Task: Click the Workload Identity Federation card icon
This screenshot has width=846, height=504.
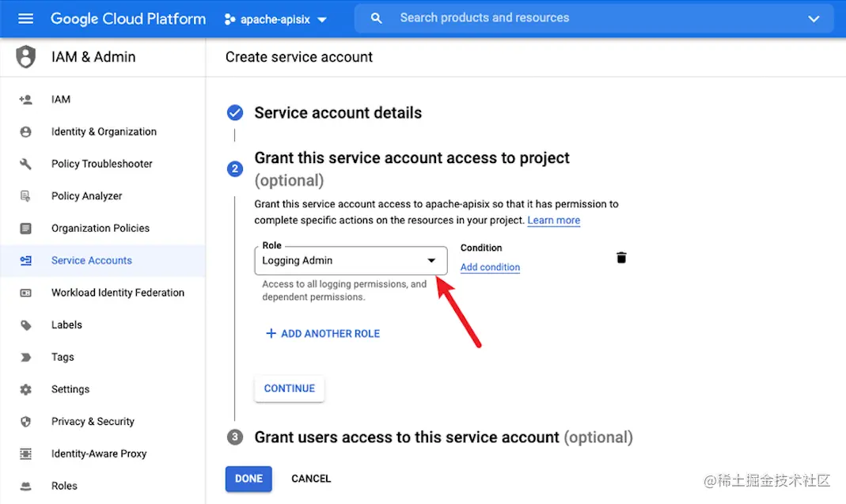Action: click(x=25, y=293)
